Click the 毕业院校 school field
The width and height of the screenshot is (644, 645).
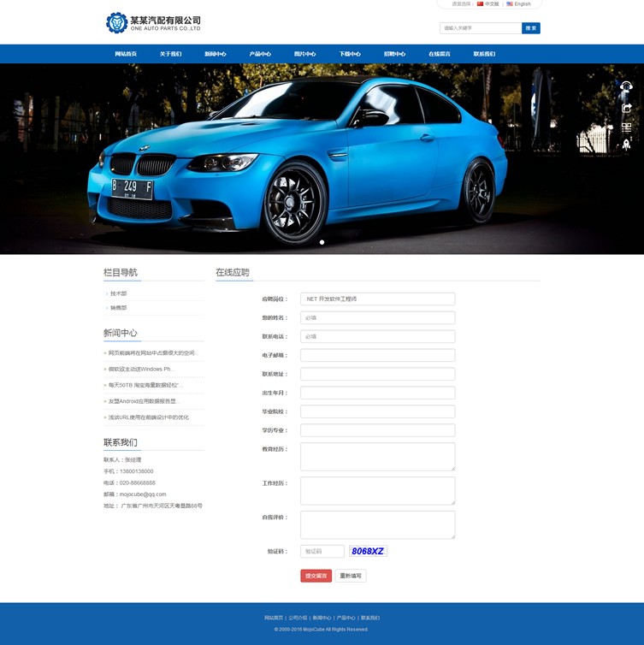click(377, 411)
